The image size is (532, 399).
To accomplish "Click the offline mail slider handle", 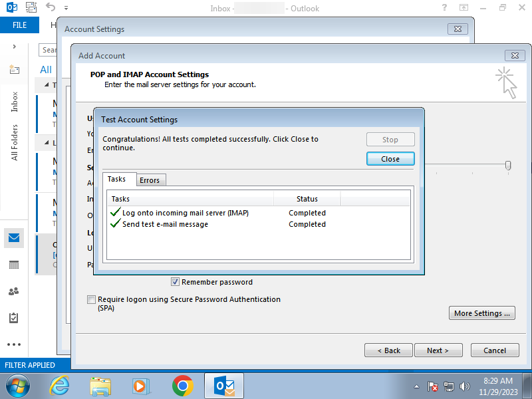I will click(508, 165).
